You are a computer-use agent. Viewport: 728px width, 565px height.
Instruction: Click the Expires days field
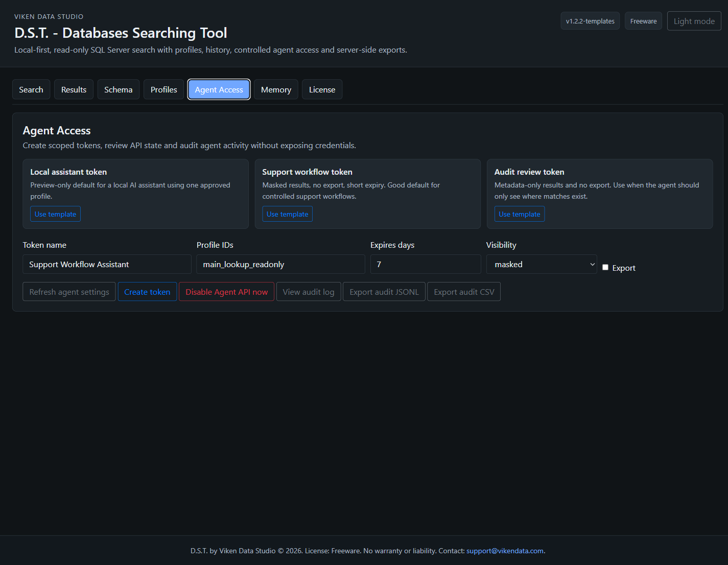(x=426, y=264)
